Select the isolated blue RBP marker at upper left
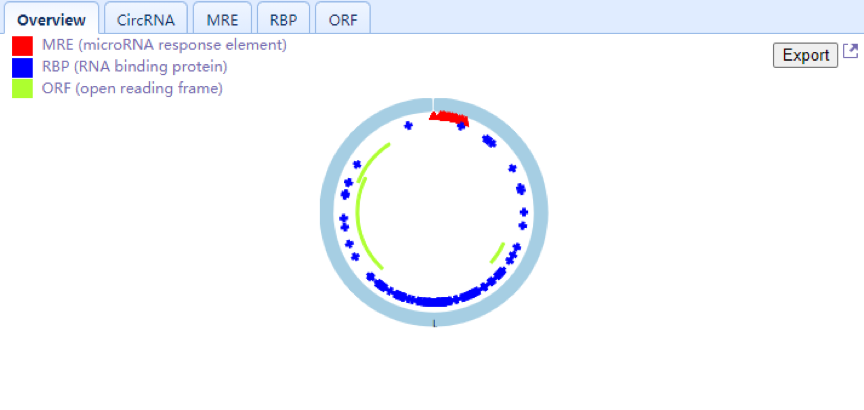 click(x=408, y=125)
